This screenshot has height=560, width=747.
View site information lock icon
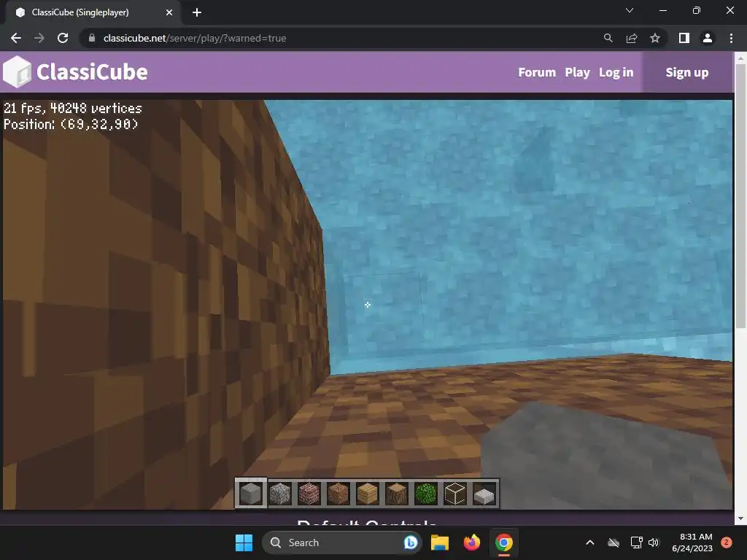point(92,38)
